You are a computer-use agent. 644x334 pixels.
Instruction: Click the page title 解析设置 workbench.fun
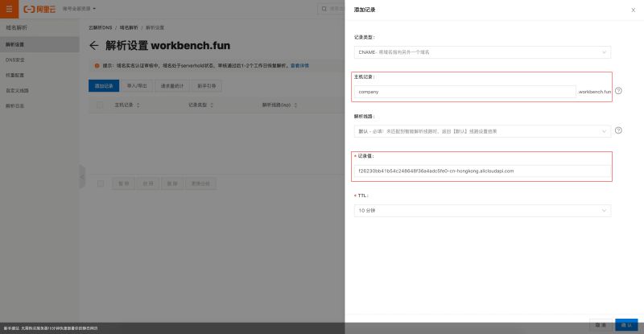(167, 46)
